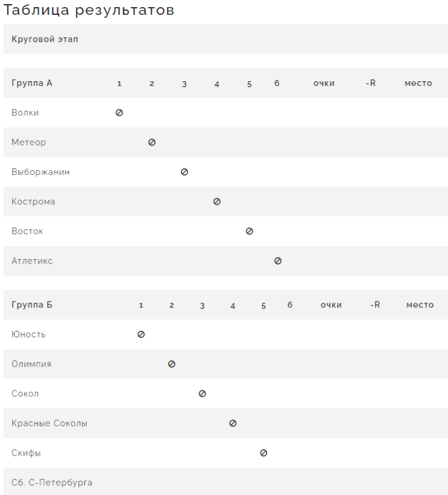This screenshot has height=495, width=448.
Task: Click the blocked-cell icon in the Скифы row
Action: tap(263, 453)
